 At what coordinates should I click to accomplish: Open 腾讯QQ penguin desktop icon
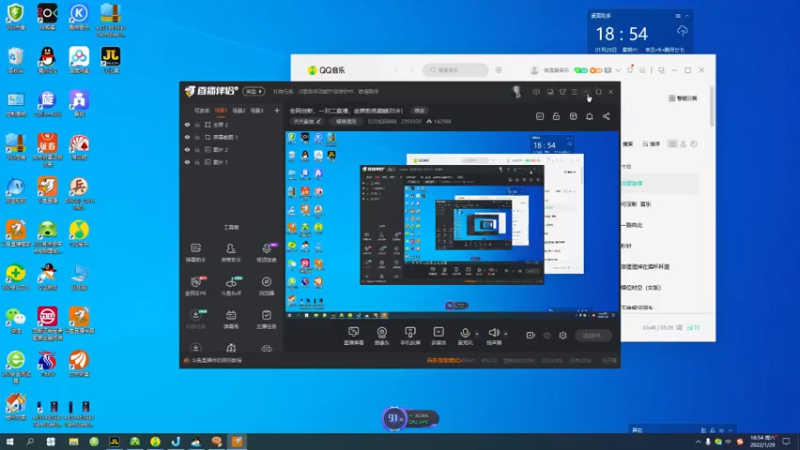pos(47,60)
